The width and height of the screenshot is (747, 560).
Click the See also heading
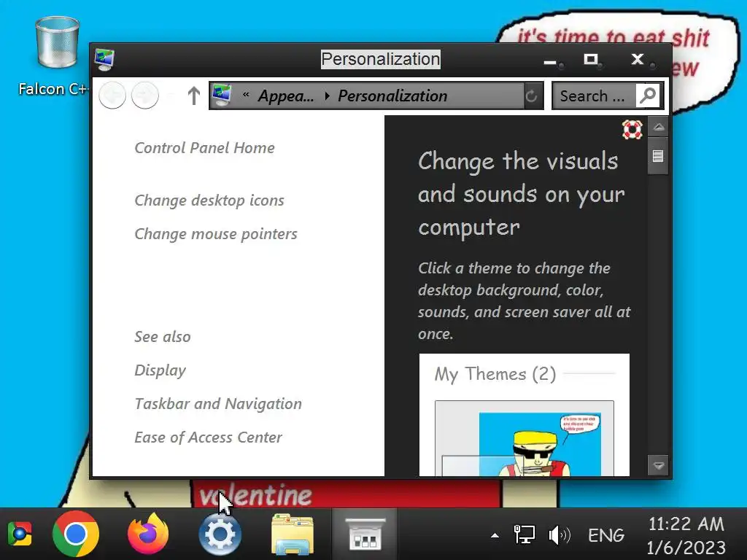163,337
